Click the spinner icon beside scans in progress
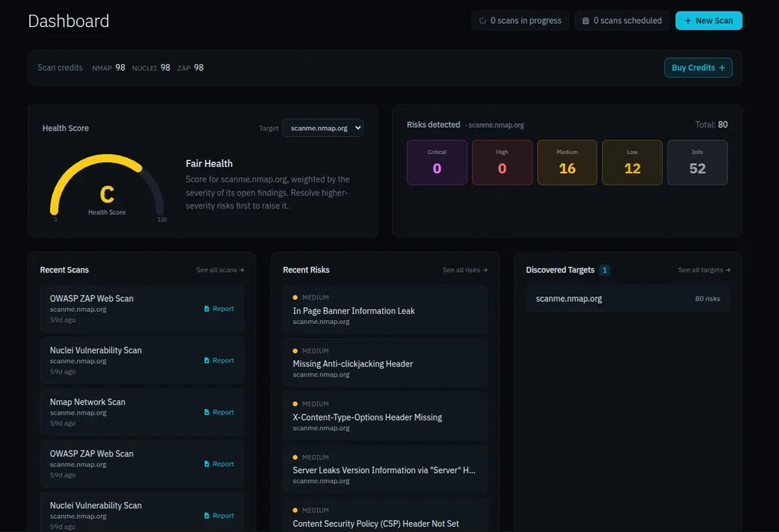The height and width of the screenshot is (532, 779). tap(483, 20)
